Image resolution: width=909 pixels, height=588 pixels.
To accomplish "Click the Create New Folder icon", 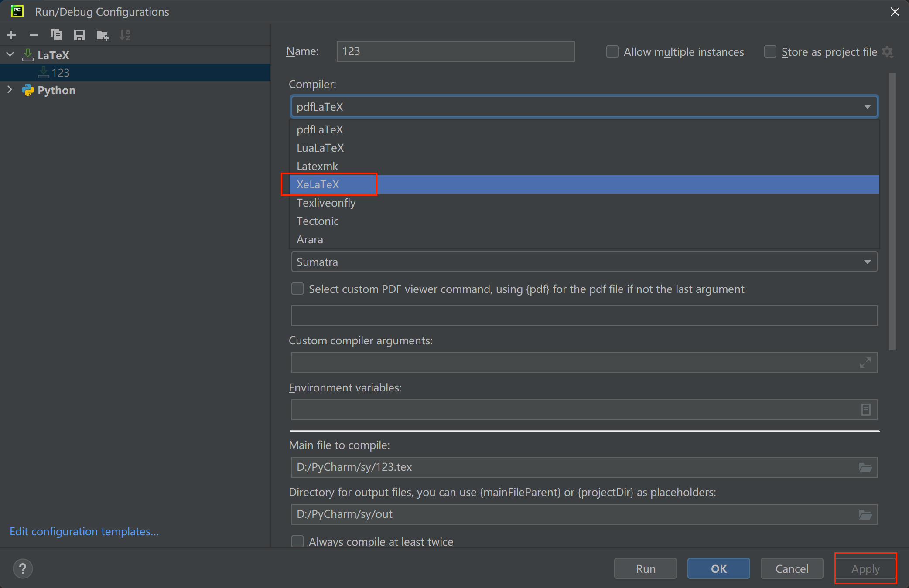I will click(103, 35).
